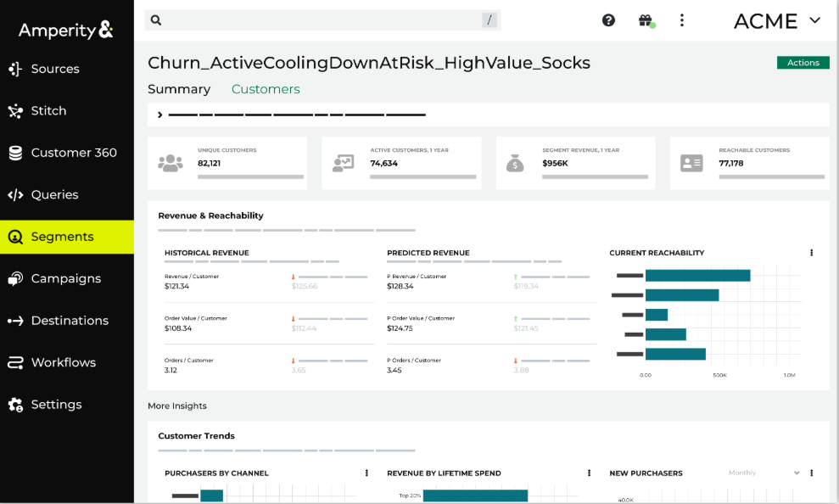Click the Reachable Customers ID card icon
The height and width of the screenshot is (504, 839).
point(691,163)
